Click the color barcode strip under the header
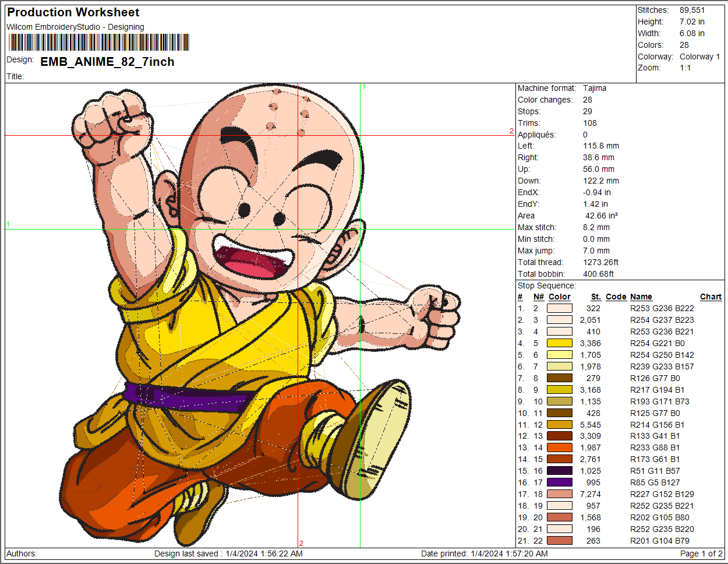Screen dimensions: 728x564 click(x=99, y=43)
